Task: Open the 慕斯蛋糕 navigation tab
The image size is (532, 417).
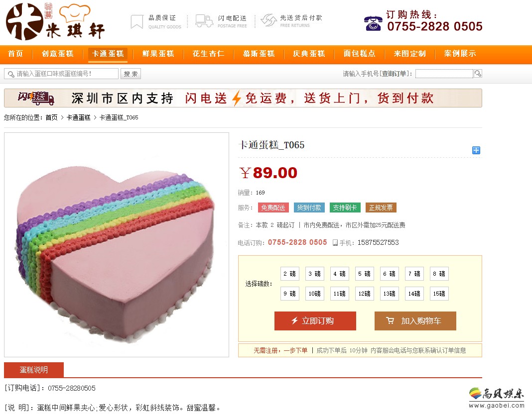Action: (259, 54)
